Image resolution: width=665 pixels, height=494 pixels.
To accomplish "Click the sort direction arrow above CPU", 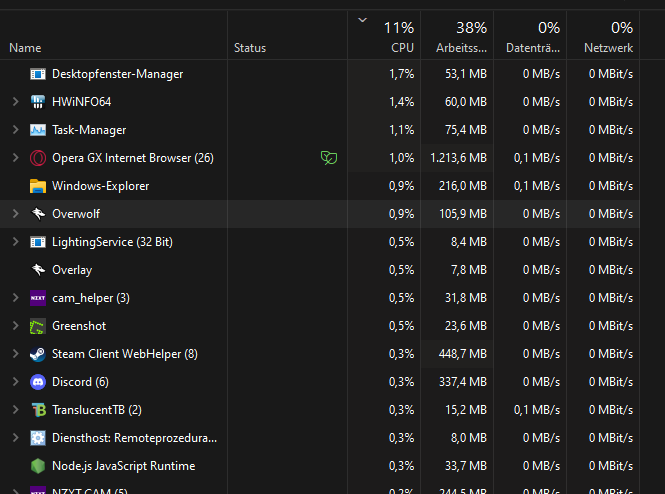I will (362, 20).
